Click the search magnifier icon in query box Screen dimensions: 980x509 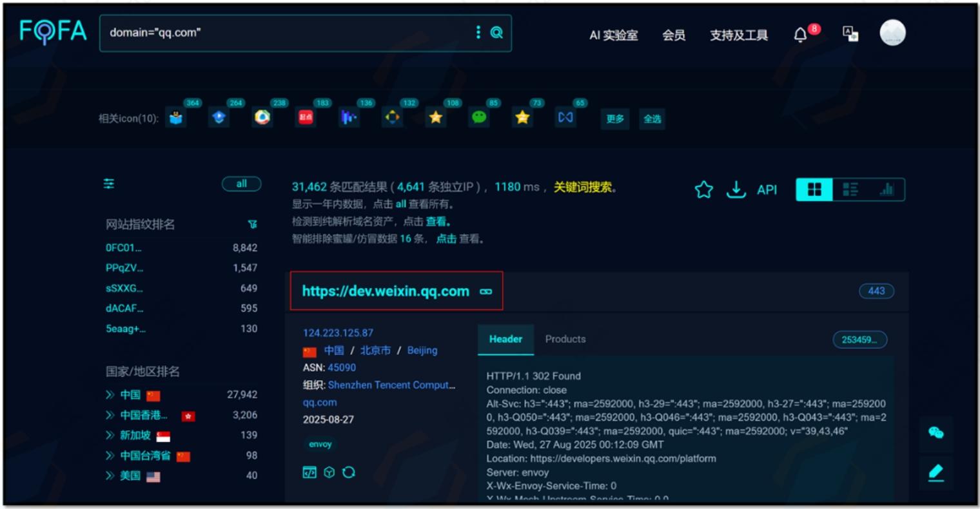pyautogui.click(x=496, y=32)
